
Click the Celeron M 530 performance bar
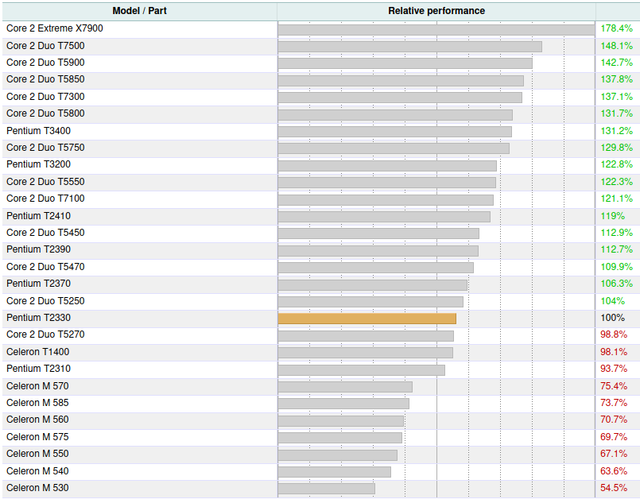point(326,488)
